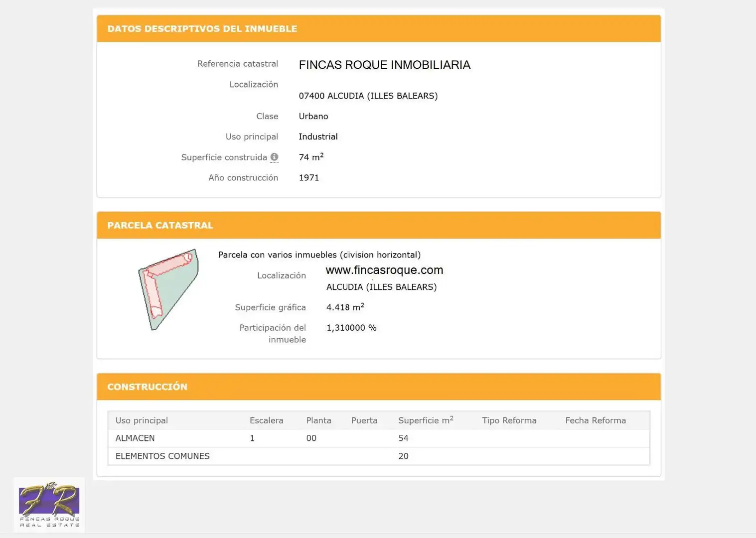Click the 07400 ALCUDIA localization text

(x=368, y=96)
